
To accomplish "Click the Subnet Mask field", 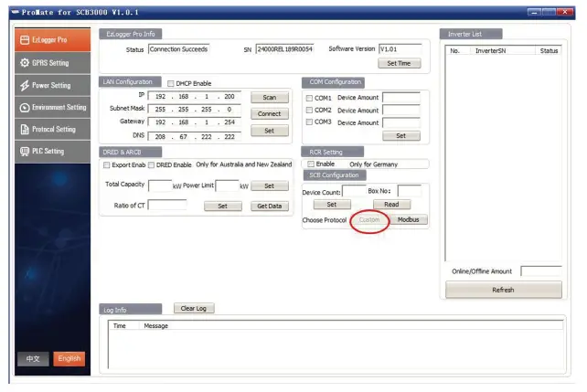I will 195,110.
